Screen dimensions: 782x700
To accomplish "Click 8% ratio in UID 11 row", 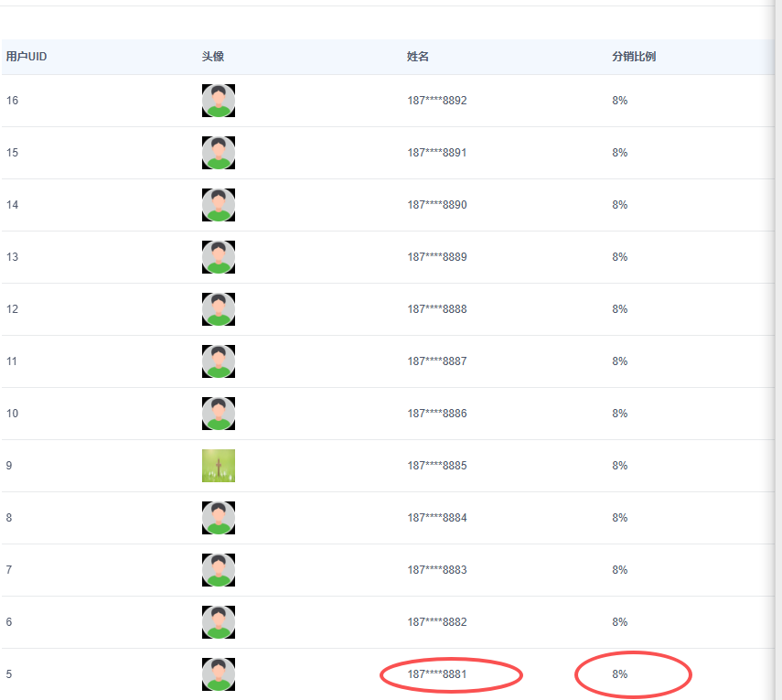I will click(x=620, y=361).
